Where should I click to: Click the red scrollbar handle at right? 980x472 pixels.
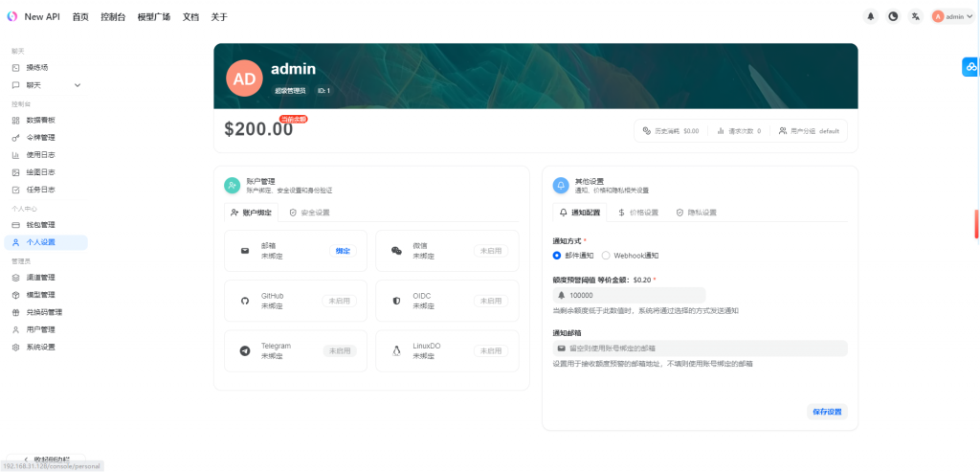977,224
